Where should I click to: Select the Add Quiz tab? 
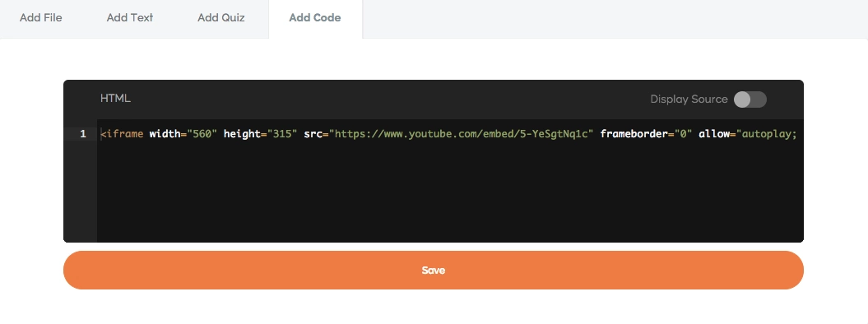tap(220, 18)
